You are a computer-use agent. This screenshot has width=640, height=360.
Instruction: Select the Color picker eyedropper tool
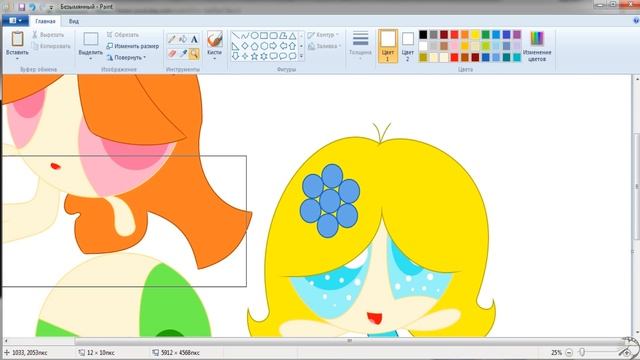[183, 53]
